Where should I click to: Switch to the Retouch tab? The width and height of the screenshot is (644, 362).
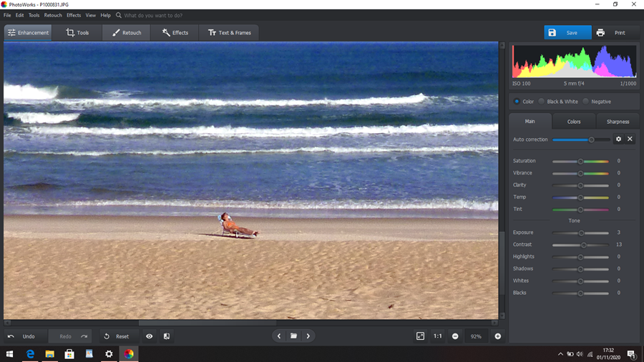(127, 32)
